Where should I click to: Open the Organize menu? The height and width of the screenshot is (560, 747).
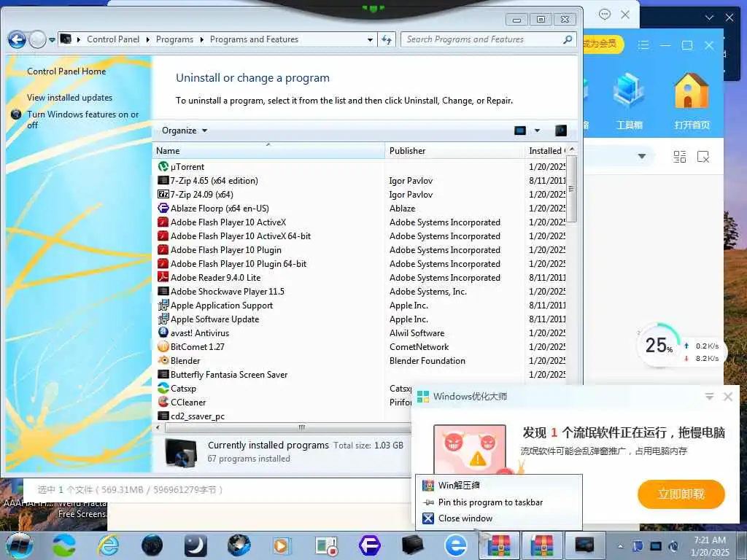(x=184, y=131)
